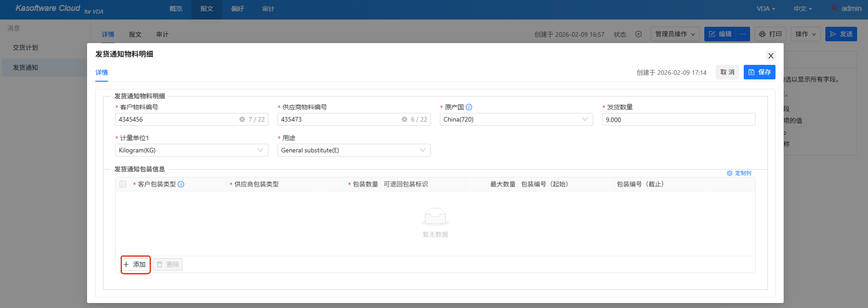868x308 pixels.
Task: Click 添加 to add a packaging row
Action: tap(135, 264)
